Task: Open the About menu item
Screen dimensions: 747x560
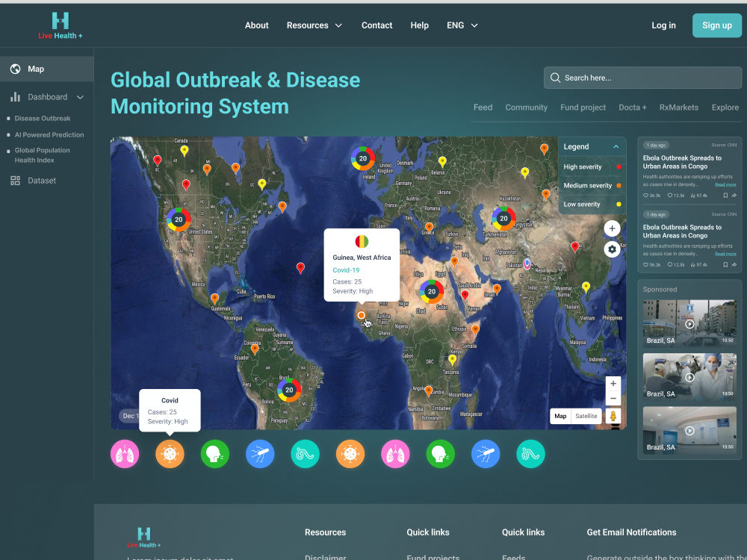Action: coord(257,25)
